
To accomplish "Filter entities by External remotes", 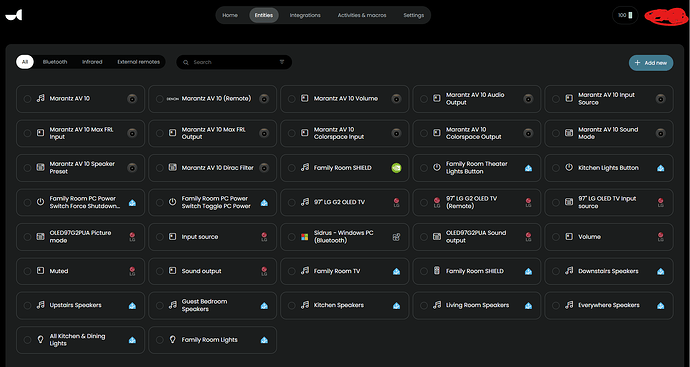I will pyautogui.click(x=139, y=62).
